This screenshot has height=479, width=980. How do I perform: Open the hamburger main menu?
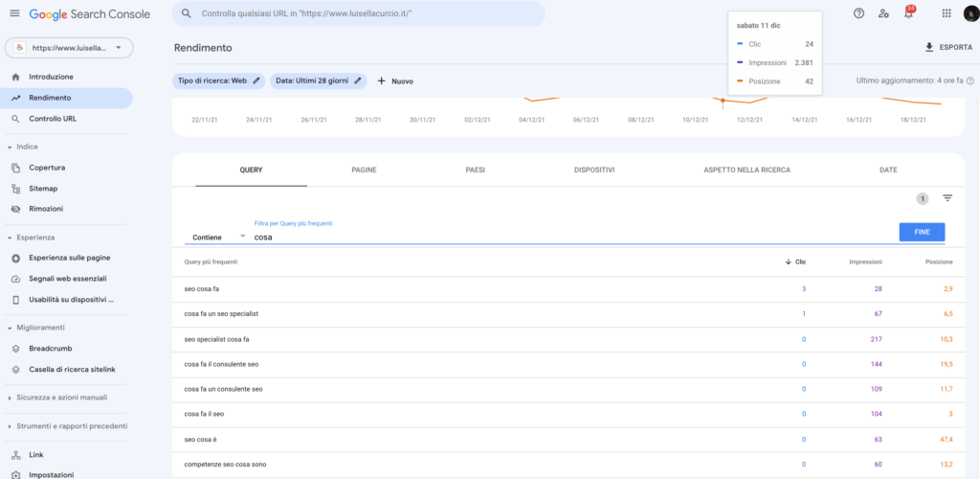coord(15,13)
